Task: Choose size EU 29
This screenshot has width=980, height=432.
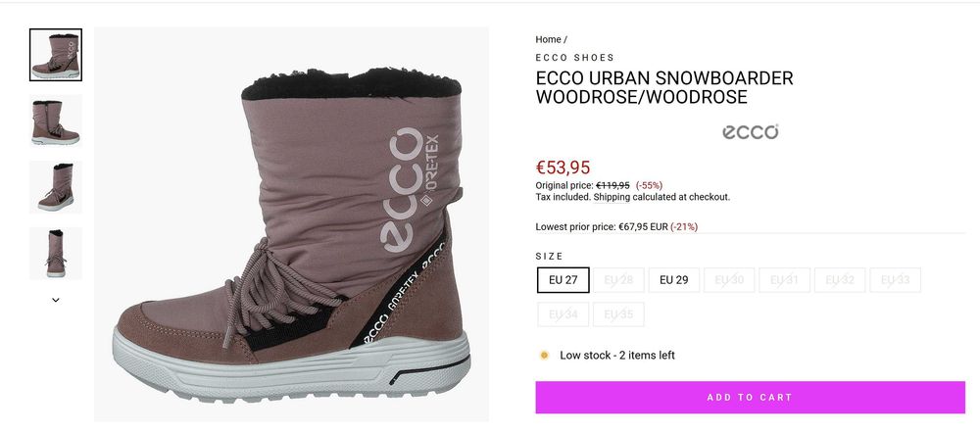Action: (673, 280)
